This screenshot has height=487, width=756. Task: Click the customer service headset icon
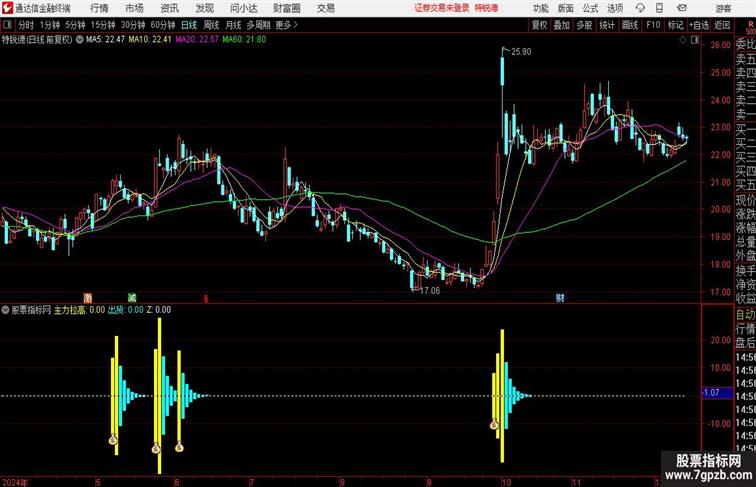click(x=640, y=8)
